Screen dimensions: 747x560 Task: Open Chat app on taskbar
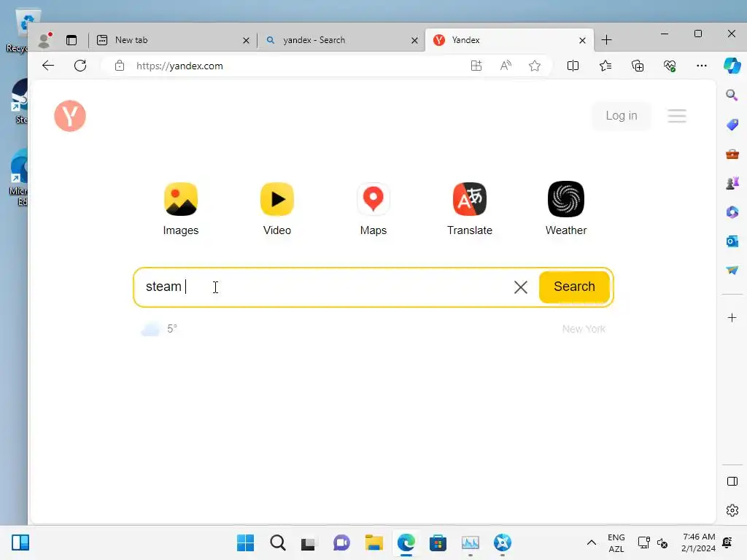(x=341, y=542)
